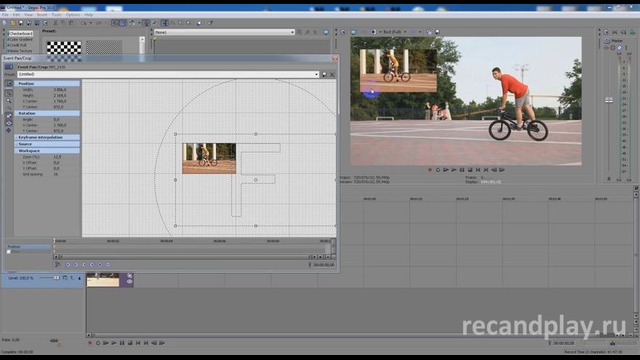This screenshot has height=360, width=640.
Task: Click Preview on External Monitor icon
Action: (353, 32)
